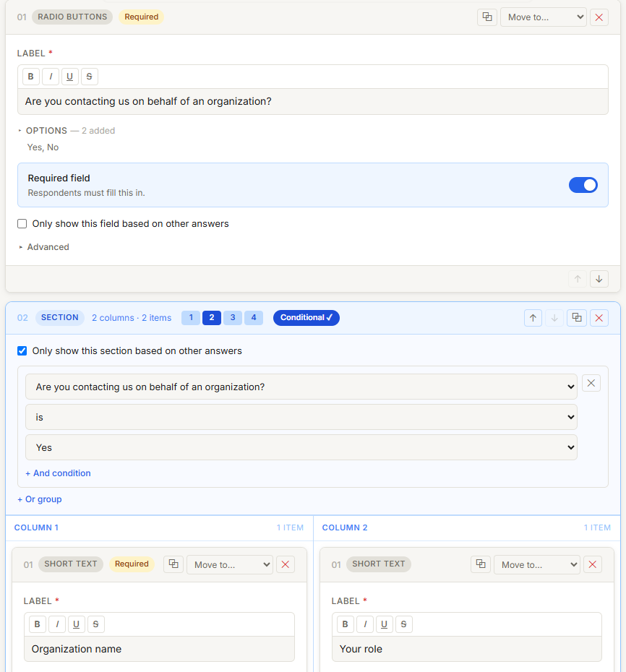Uncheck Only show this section based on other answers
The image size is (626, 672).
[22, 351]
